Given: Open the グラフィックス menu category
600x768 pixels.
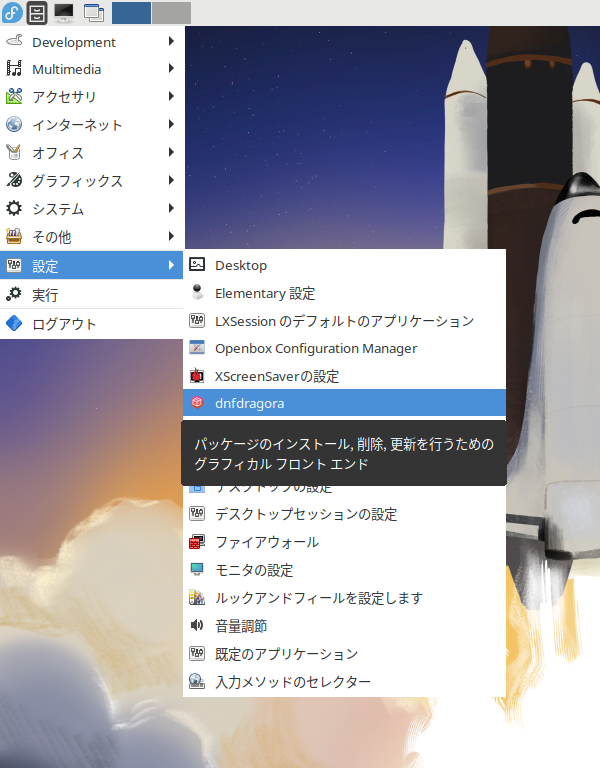Looking at the screenshot, I should tap(92, 180).
